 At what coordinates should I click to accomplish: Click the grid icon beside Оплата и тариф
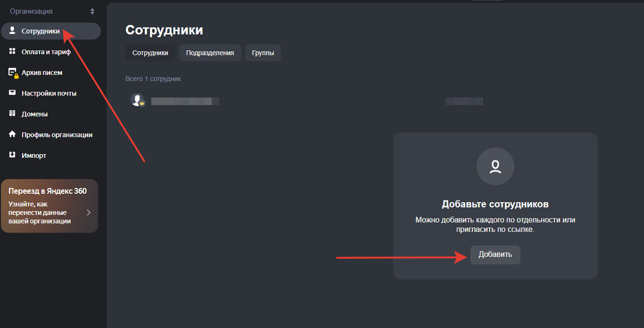point(13,51)
